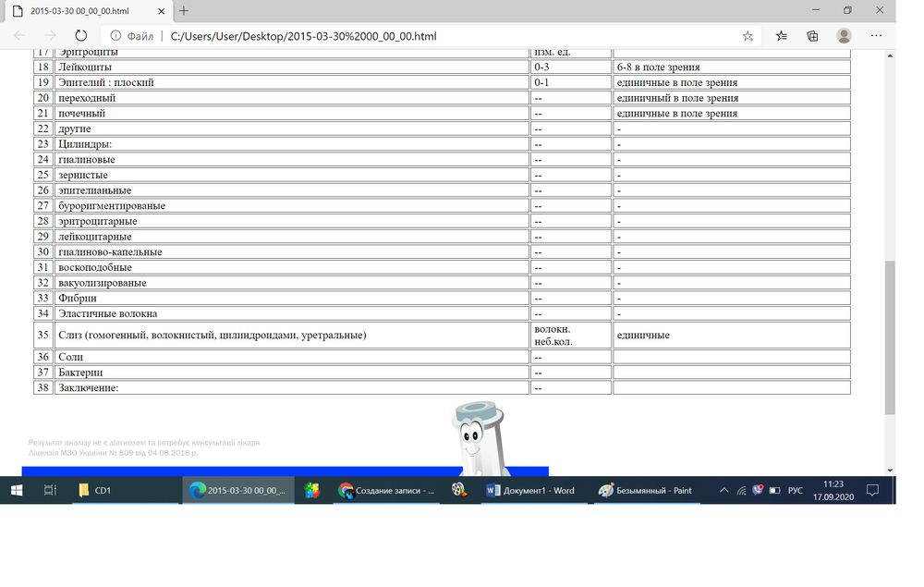
Task: Open the notification Action Center icon
Action: 872,491
